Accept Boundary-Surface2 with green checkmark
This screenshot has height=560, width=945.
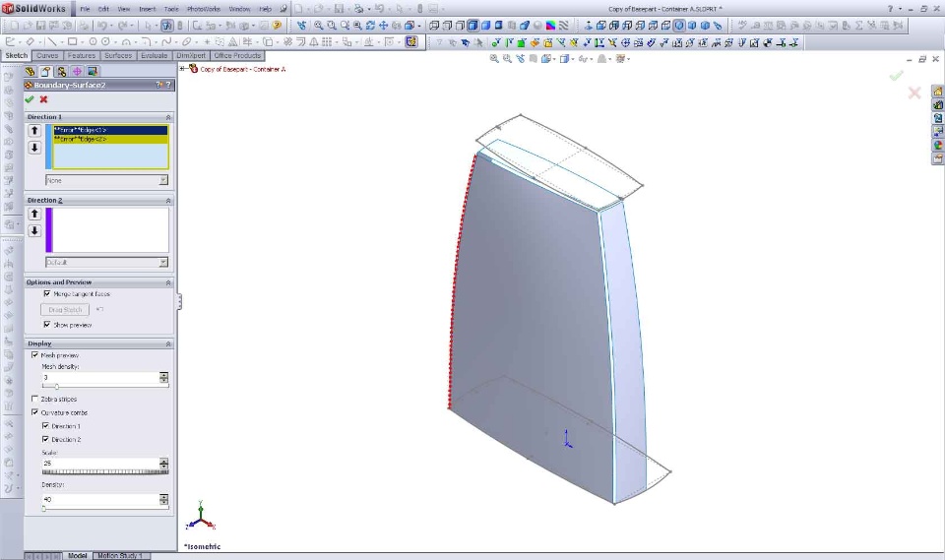[29, 99]
